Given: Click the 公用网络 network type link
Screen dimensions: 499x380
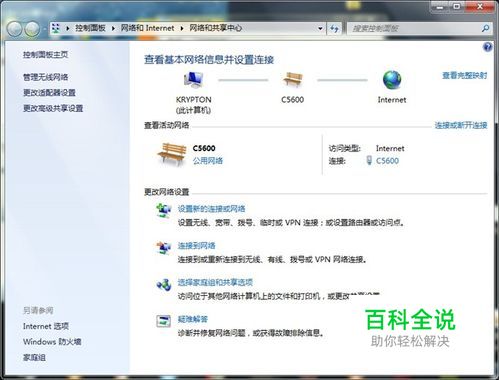Looking at the screenshot, I should [208, 161].
